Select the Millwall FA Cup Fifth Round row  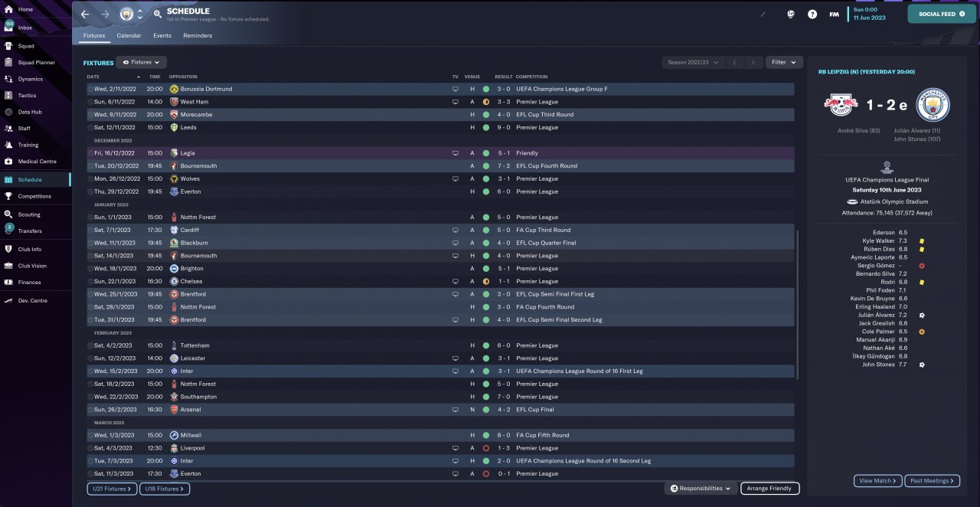(x=440, y=435)
